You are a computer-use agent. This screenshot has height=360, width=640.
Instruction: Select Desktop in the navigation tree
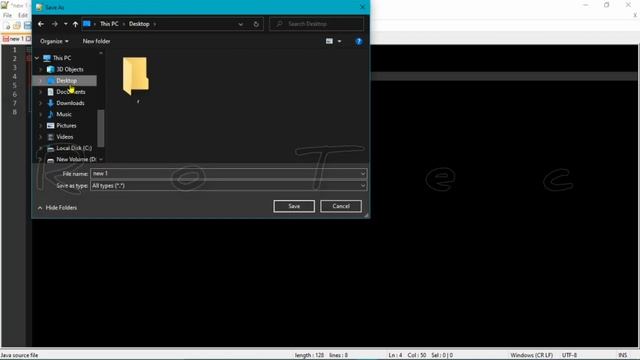click(x=66, y=81)
